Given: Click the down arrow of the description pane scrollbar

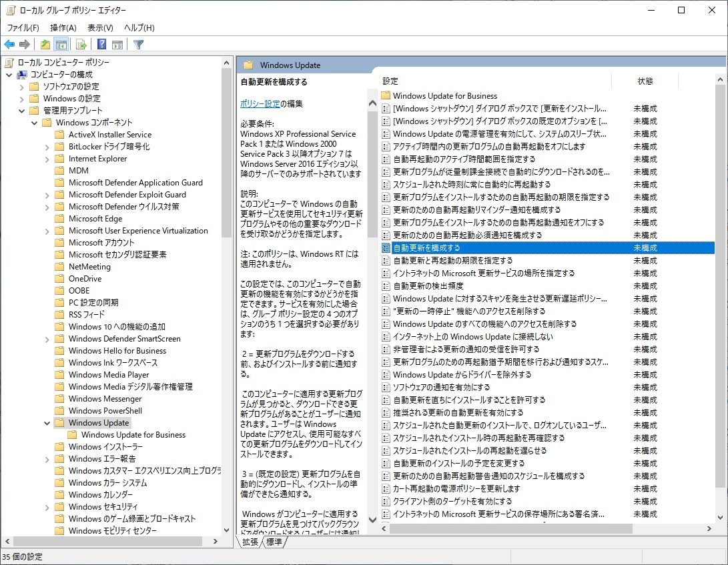Looking at the screenshot, I should (372, 520).
